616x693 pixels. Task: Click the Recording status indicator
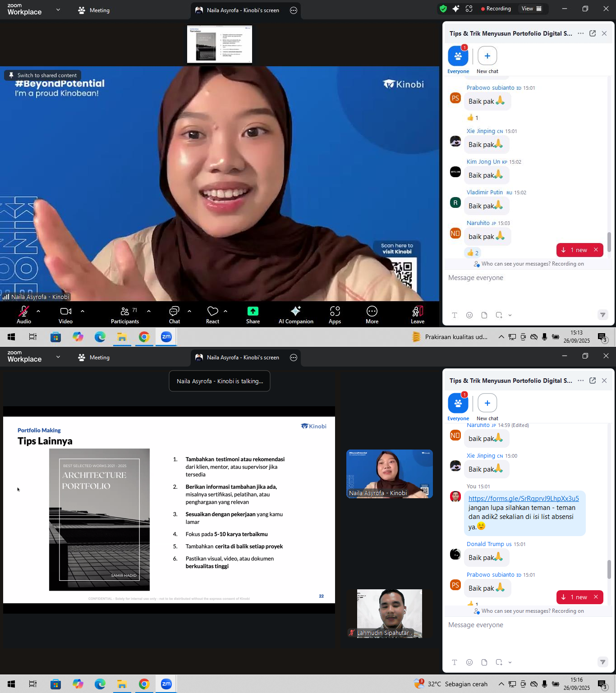tap(496, 9)
